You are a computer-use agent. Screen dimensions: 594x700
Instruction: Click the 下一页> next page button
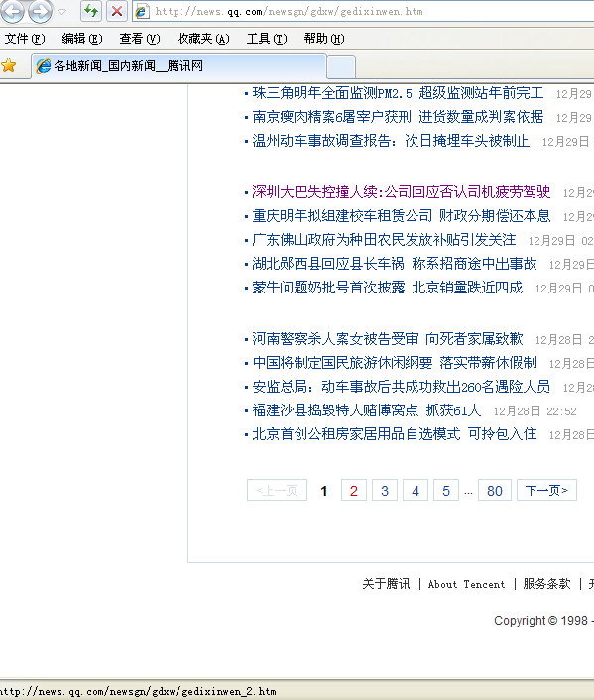pos(546,491)
